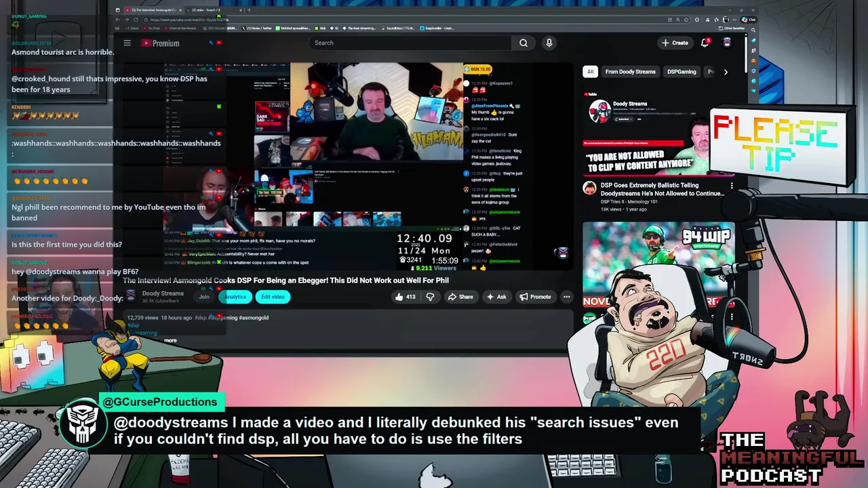Screen dimensions: 868x488
Task: Click the main video player
Action: click(x=347, y=166)
